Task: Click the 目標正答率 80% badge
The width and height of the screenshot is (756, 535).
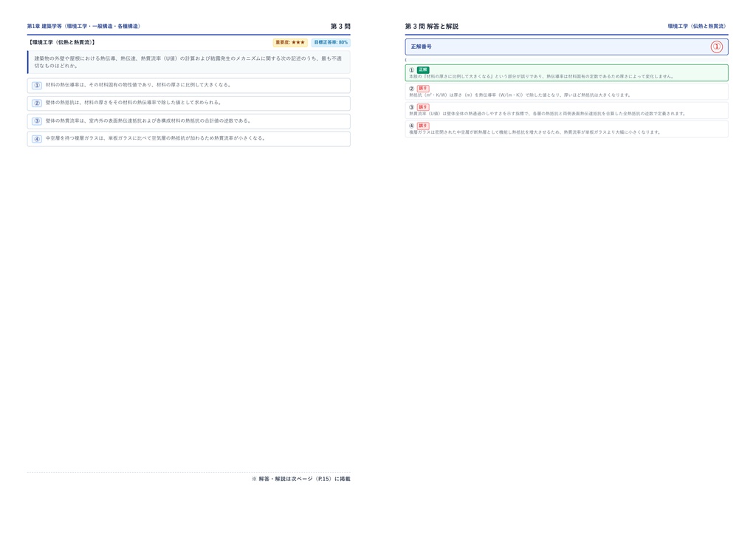Action: (331, 42)
